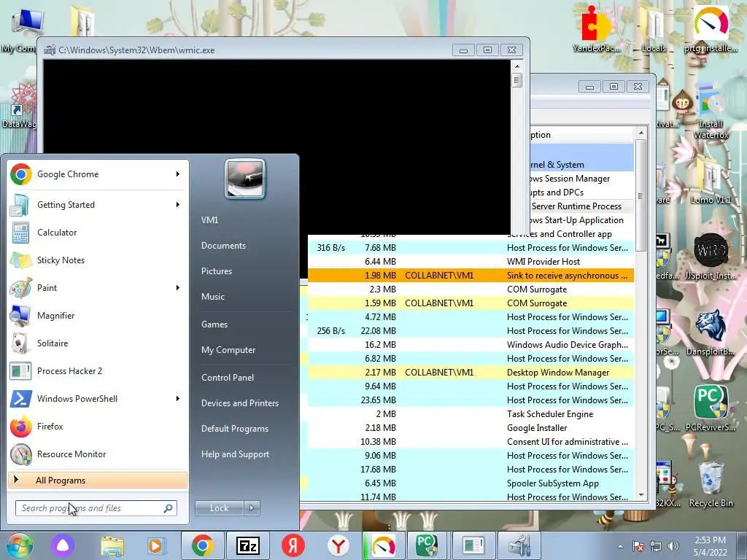Open the purple Alice assistant taskbar icon
The width and height of the screenshot is (747, 560).
click(x=63, y=545)
